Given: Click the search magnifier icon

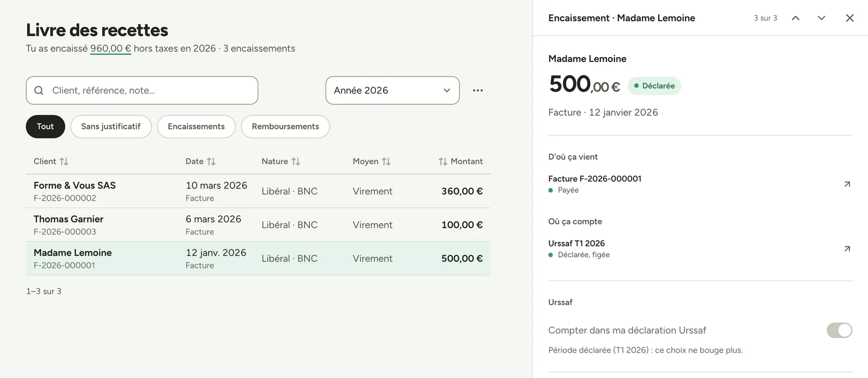Looking at the screenshot, I should tap(39, 91).
